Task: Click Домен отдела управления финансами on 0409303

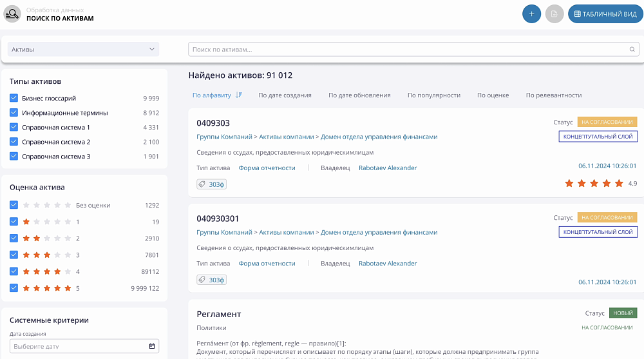Action: (379, 137)
